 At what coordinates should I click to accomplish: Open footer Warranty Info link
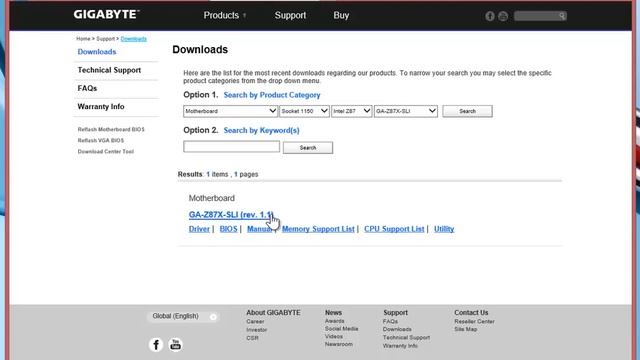coord(400,346)
